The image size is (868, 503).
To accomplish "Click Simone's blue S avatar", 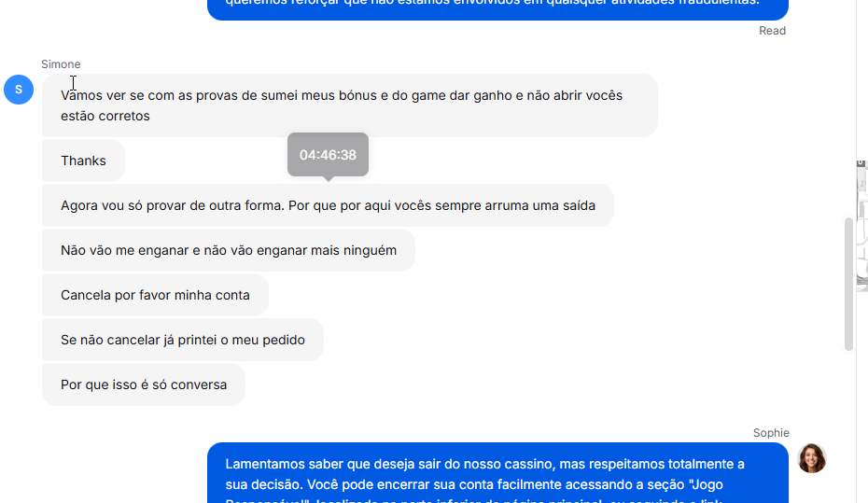I will (19, 90).
